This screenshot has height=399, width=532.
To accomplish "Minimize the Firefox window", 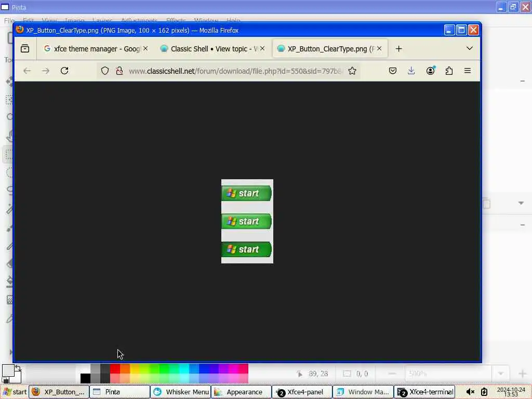I will pyautogui.click(x=449, y=30).
